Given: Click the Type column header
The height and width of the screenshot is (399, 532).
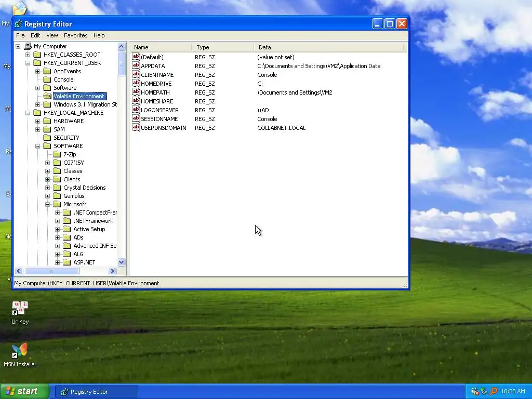Looking at the screenshot, I should [222, 47].
